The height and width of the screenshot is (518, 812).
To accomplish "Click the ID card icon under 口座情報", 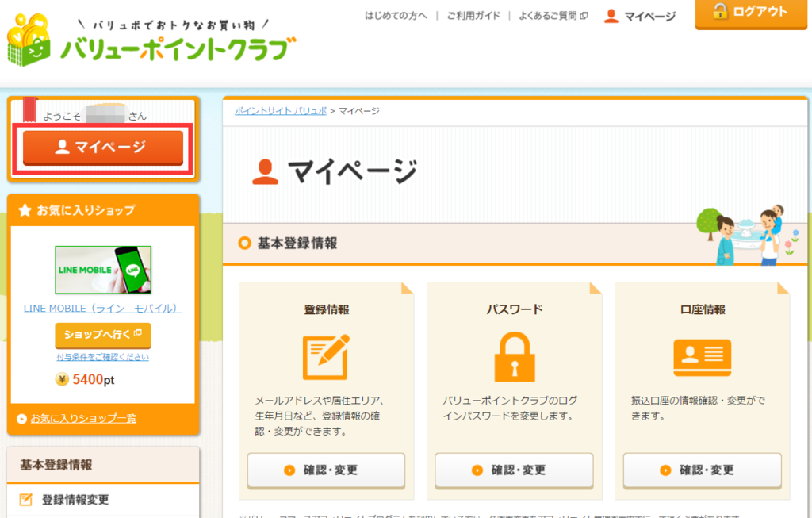I will click(x=703, y=358).
